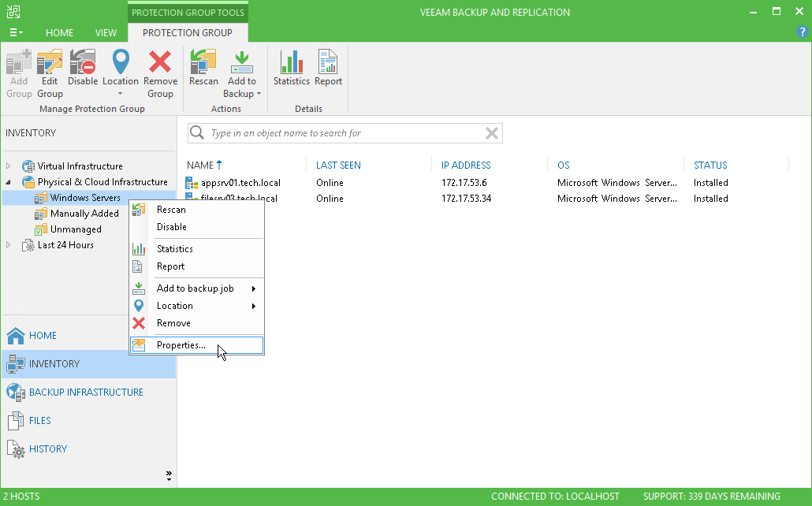
Task: Sort by the Status column header
Action: click(710, 166)
